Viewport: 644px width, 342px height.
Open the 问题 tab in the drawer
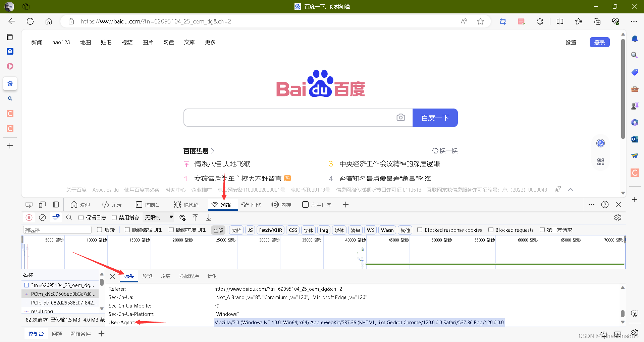57,333
